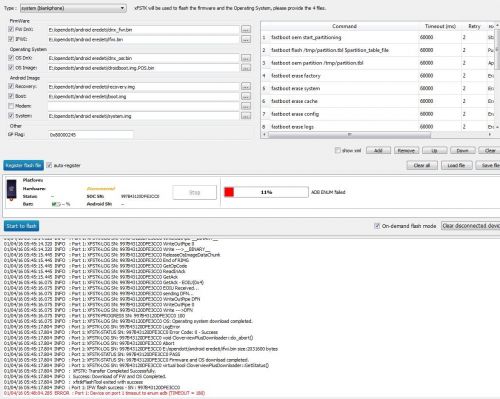Browse for the OS Dnx file
The image size is (500, 399).
[x=246, y=58]
